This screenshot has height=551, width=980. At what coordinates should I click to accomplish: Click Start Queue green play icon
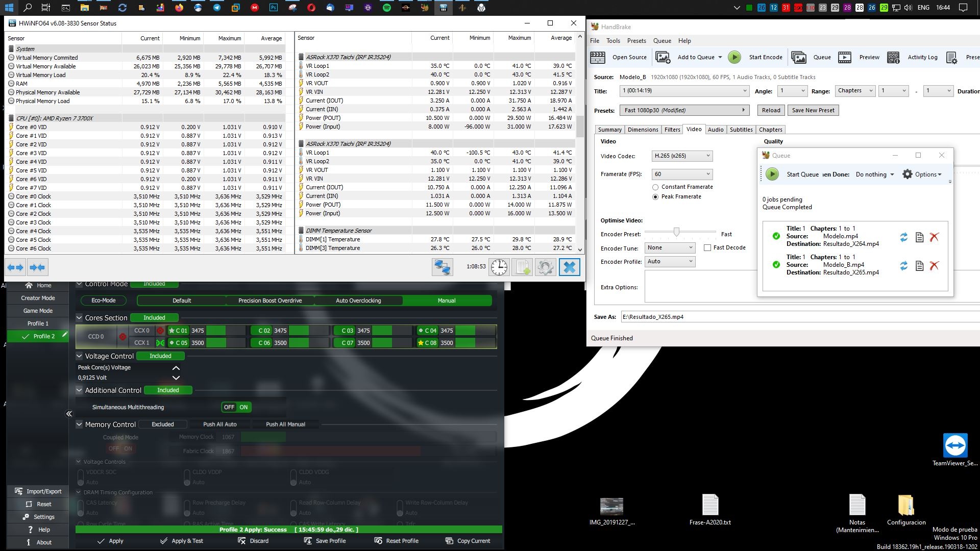(x=772, y=174)
